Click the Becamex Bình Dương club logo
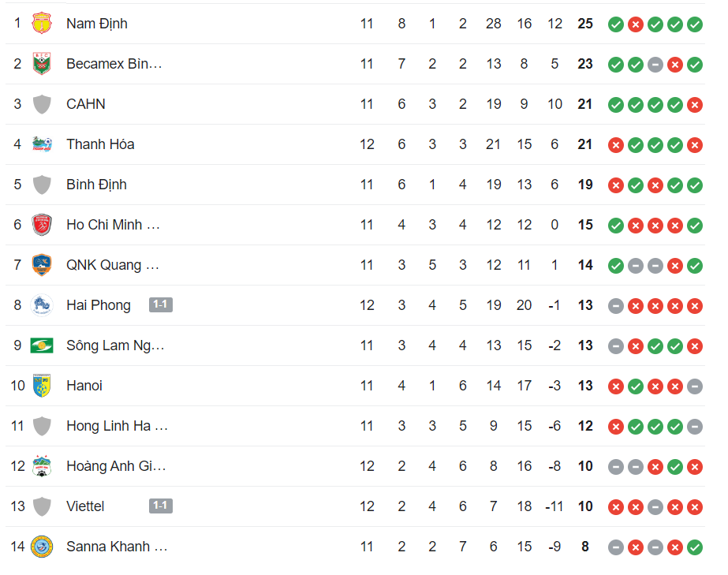 click(42, 64)
